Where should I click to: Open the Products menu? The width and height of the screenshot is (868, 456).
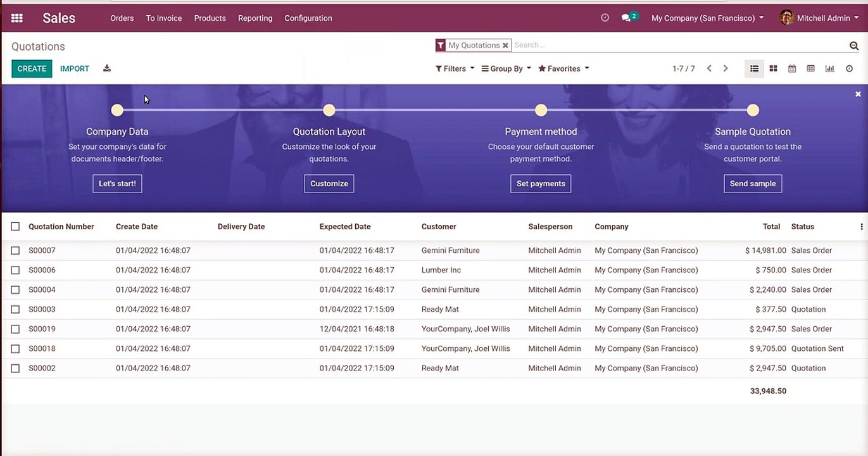point(210,18)
